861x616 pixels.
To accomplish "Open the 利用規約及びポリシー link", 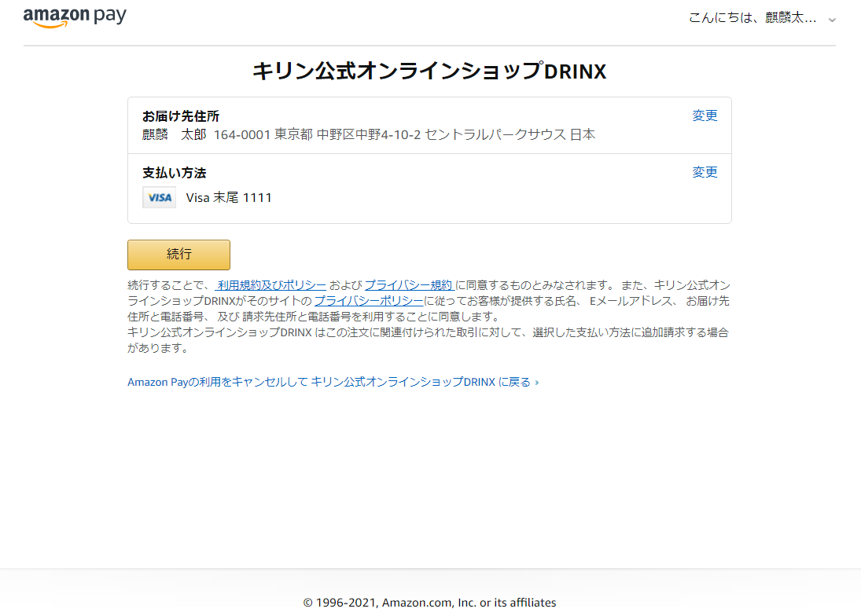I will tap(272, 285).
